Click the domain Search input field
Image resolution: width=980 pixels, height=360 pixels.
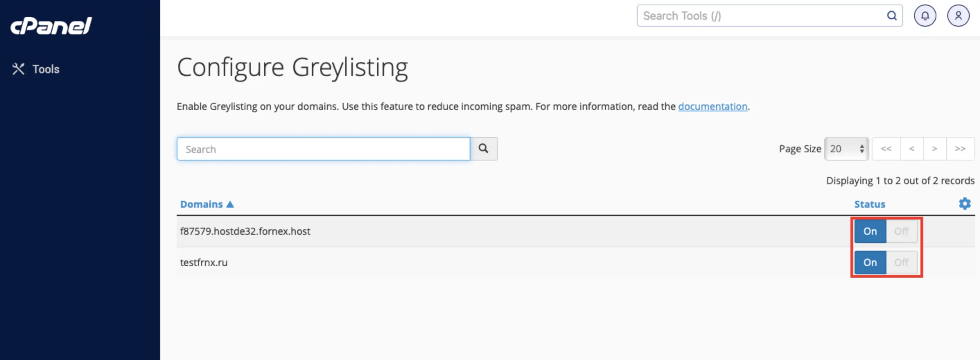pyautogui.click(x=323, y=149)
